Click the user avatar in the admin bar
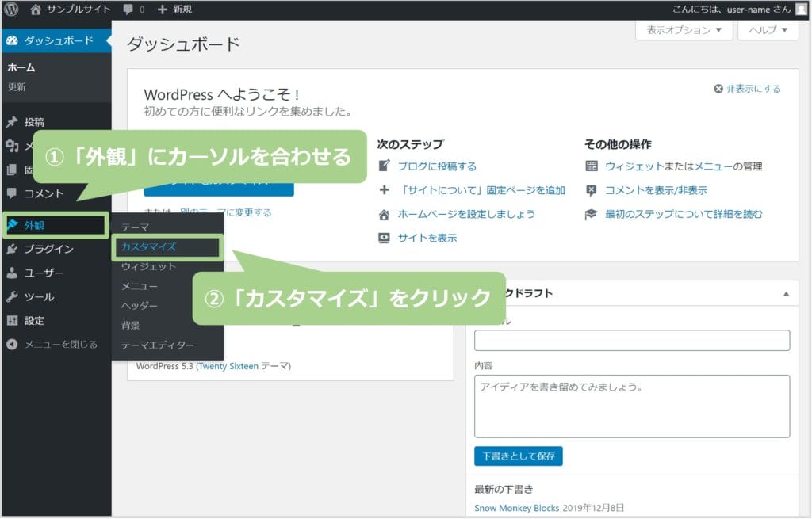This screenshot has height=519, width=812. click(801, 9)
